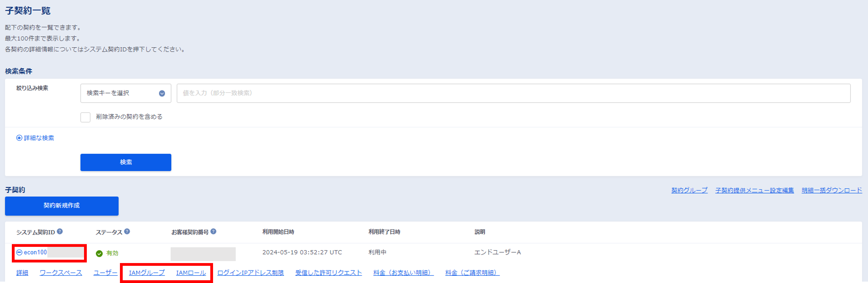Open the IAMロール page
Viewport: 868px width, 283px height.
191,273
